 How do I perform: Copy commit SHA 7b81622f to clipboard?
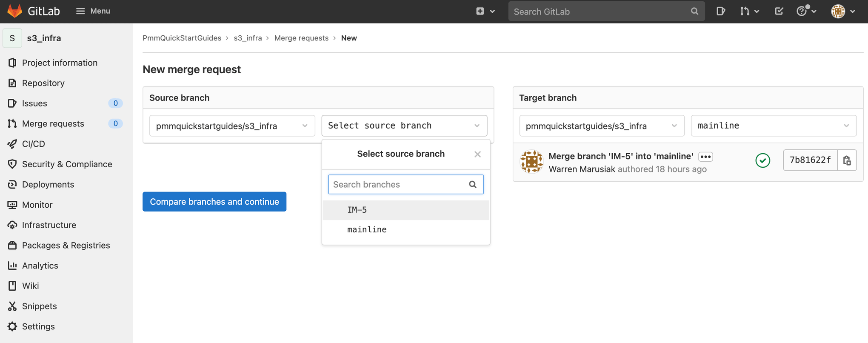tap(847, 160)
